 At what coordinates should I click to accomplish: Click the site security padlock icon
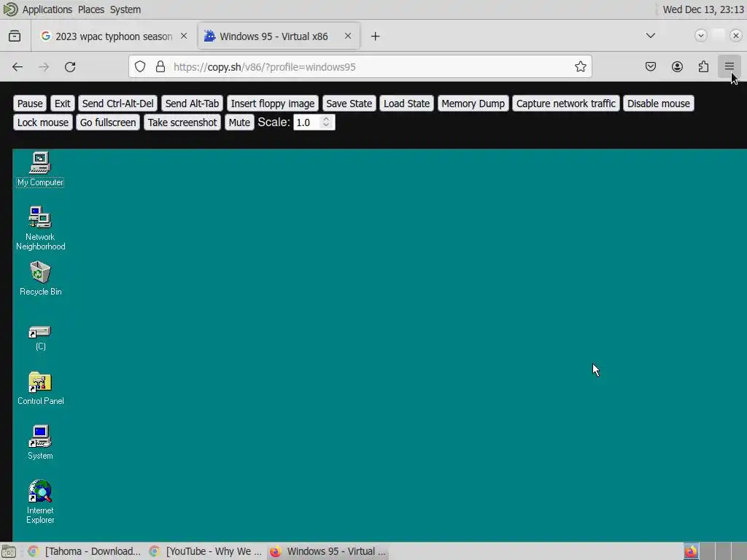pos(160,66)
